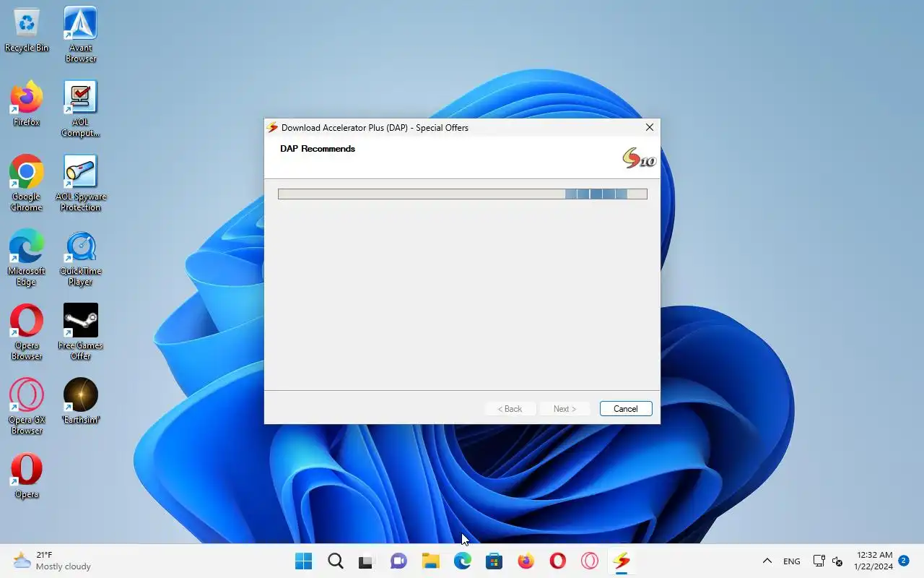Open Microsoft Store from taskbar
This screenshot has height=578, width=924.
point(494,561)
